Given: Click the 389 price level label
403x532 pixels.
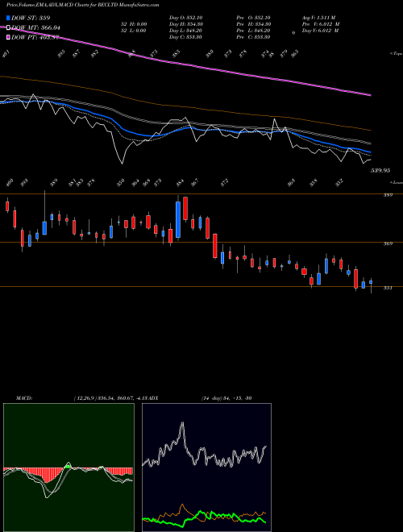Looking at the screenshot, I should (x=388, y=195).
